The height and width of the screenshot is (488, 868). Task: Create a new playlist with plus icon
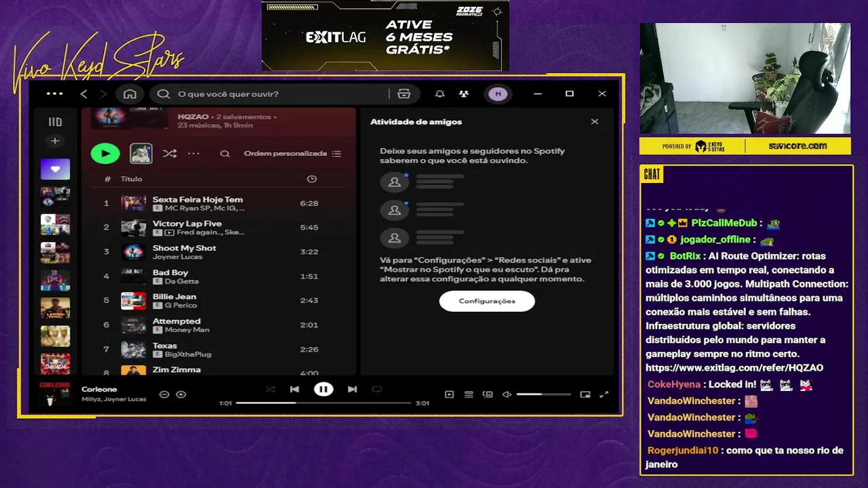[x=55, y=141]
